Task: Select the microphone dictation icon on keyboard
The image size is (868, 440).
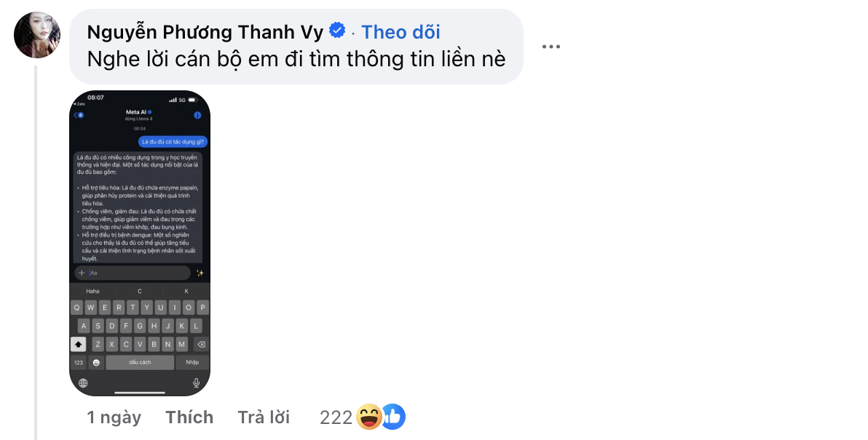Action: (196, 383)
